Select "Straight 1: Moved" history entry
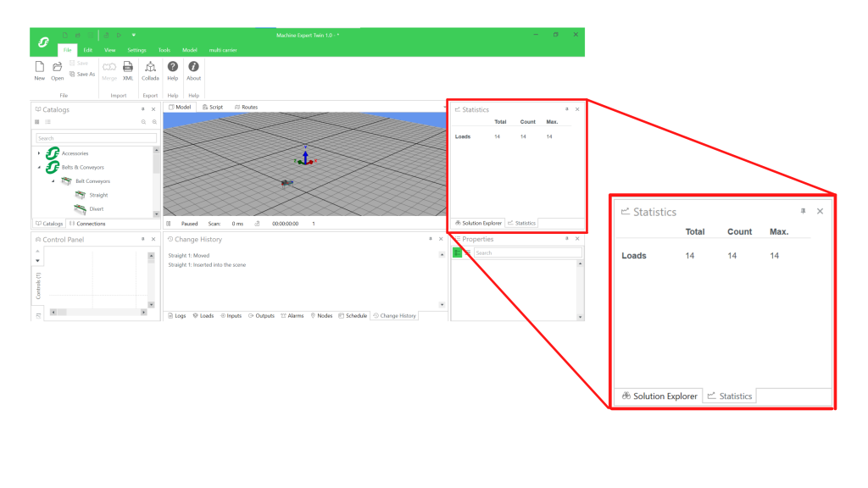 tap(189, 256)
